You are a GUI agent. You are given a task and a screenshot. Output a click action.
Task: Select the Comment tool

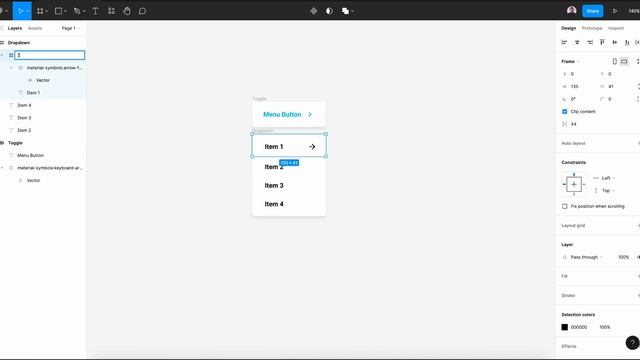tap(142, 11)
